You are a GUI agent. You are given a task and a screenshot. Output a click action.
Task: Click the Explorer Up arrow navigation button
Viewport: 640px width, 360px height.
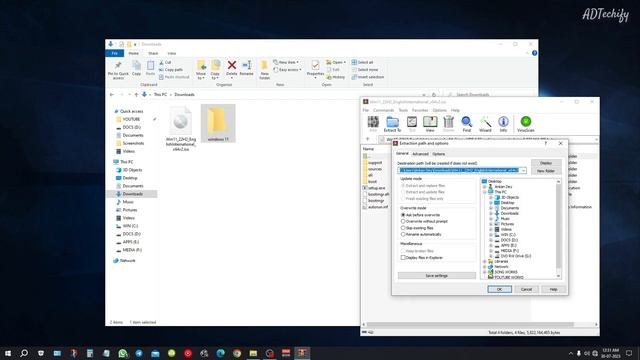[136, 95]
